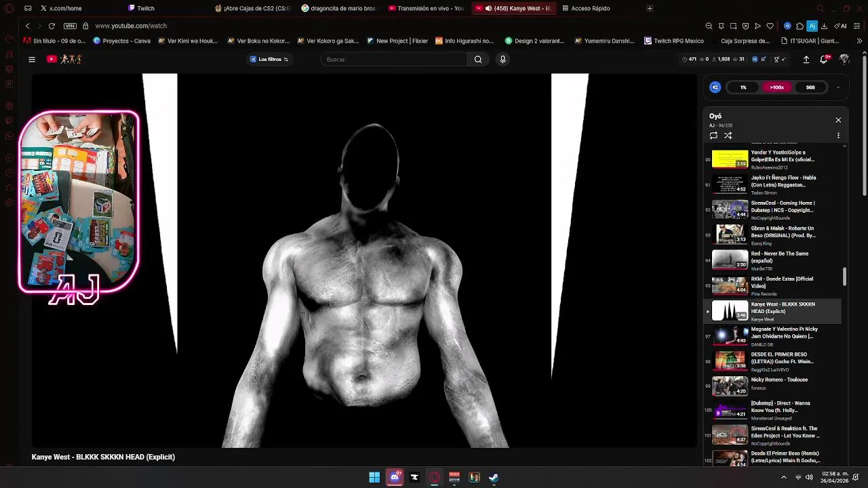
Task: Open the account avatar menu
Action: tap(844, 60)
